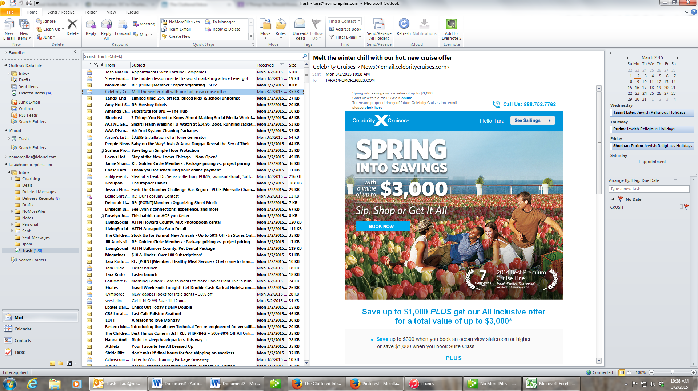Click the Calendar navigation button
The height and width of the screenshot is (391, 698).
pyautogui.click(x=40, y=329)
